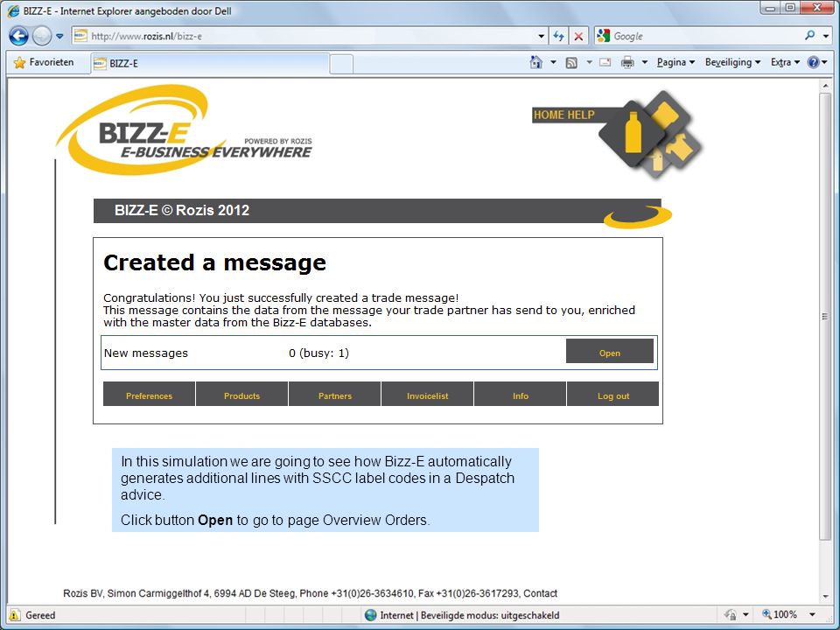840x630 pixels.
Task: Select the BIZZ-E browser tab
Action: [210, 63]
